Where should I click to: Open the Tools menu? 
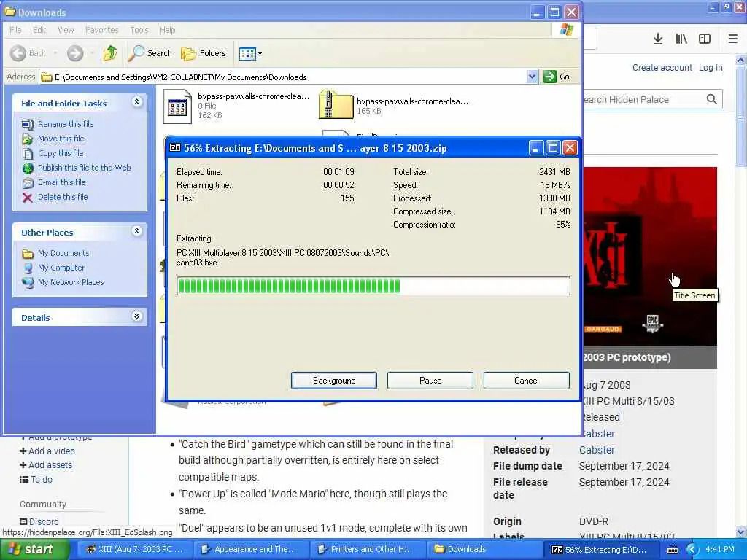[x=139, y=30]
